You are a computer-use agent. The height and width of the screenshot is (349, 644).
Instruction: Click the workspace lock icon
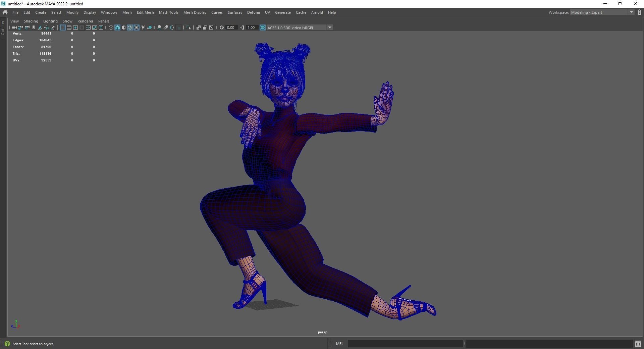[x=639, y=12]
